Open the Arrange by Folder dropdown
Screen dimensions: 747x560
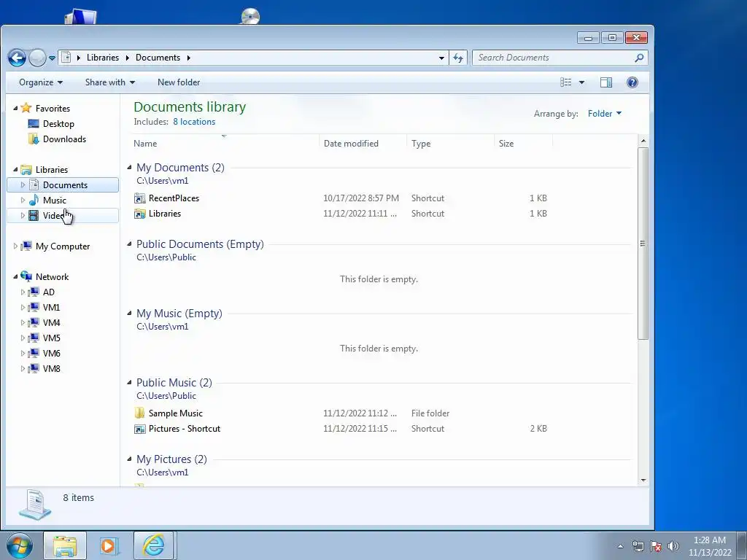coord(605,113)
